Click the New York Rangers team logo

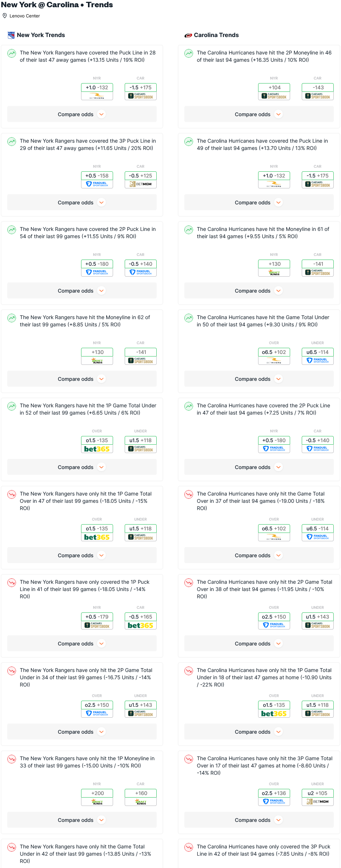coord(11,35)
